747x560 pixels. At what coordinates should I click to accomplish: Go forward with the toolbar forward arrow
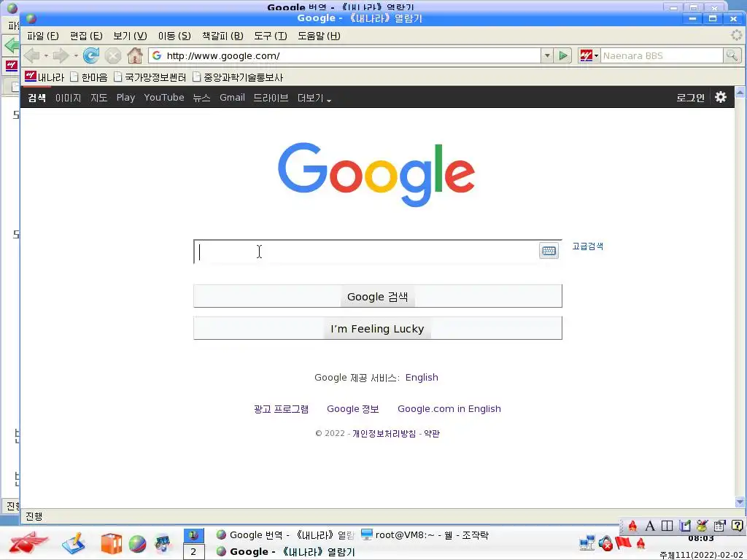coord(61,55)
